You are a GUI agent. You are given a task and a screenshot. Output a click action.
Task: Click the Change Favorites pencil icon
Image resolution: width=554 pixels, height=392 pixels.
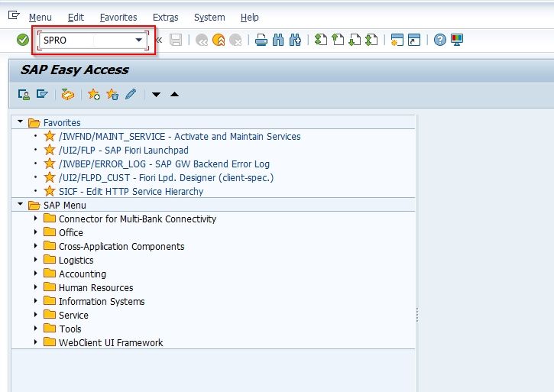(131, 95)
